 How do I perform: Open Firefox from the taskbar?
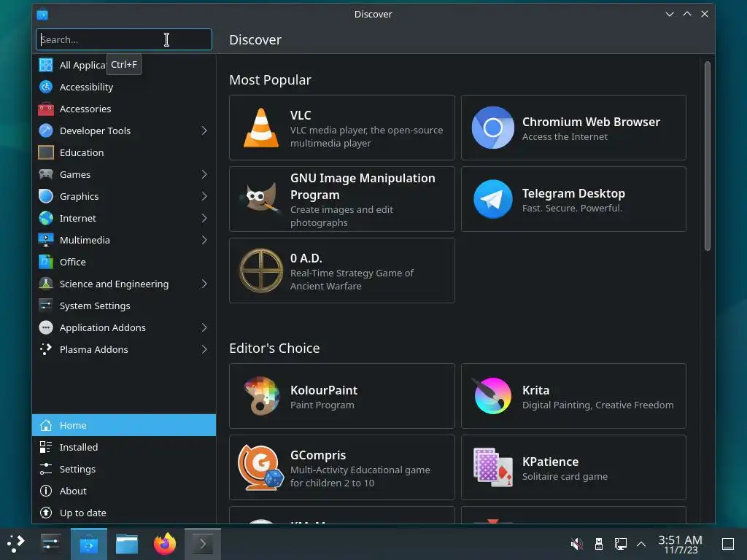(165, 544)
